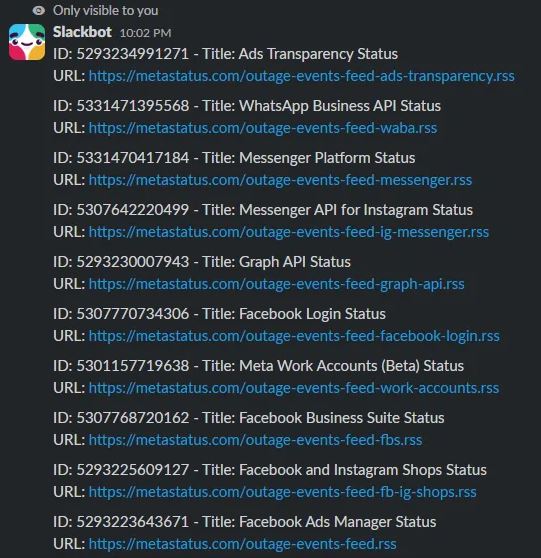Click the 'Only visible to you' notice text

click(106, 11)
